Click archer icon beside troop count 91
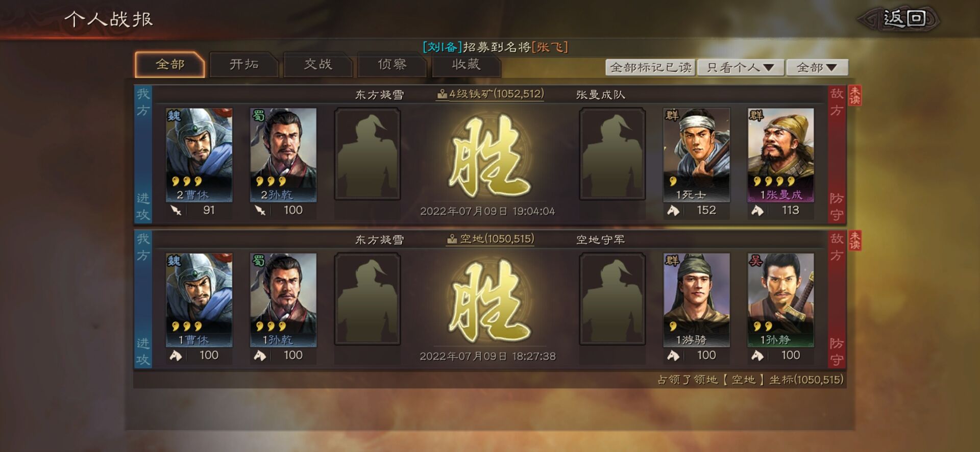This screenshot has height=452, width=980. 176,210
